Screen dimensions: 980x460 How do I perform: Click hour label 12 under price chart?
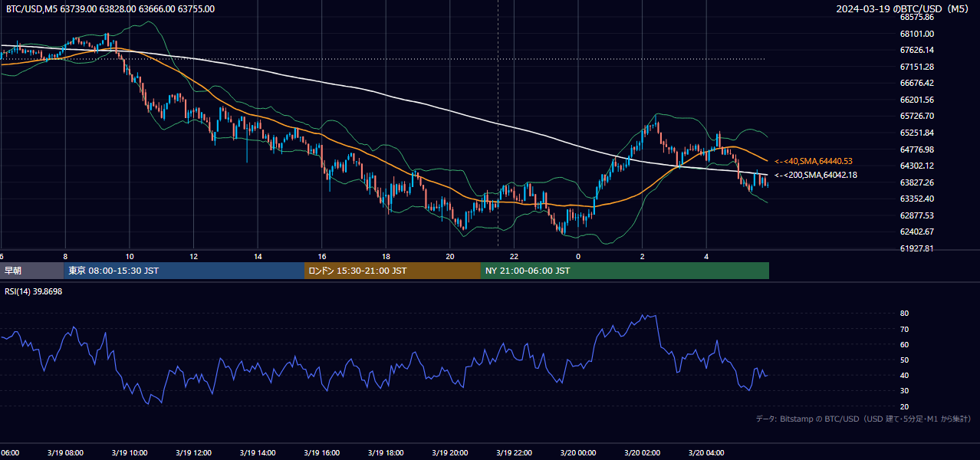pyautogui.click(x=194, y=256)
